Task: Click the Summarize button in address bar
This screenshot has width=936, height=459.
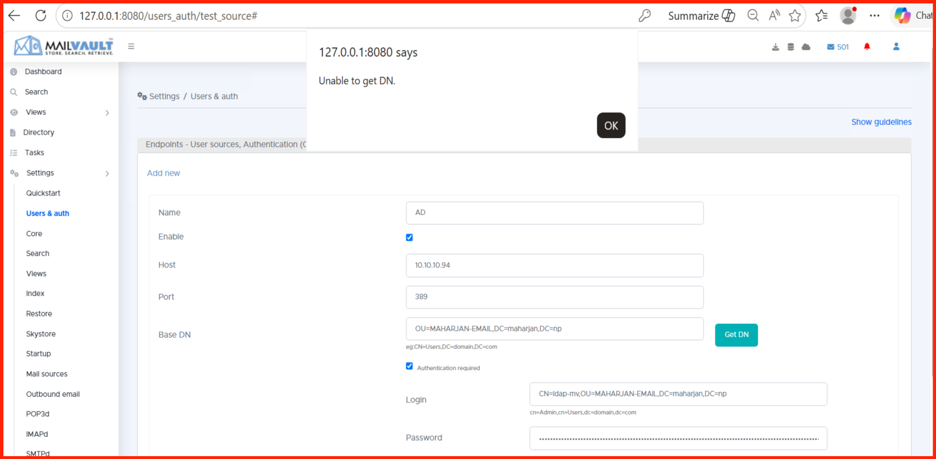Action: pos(701,16)
